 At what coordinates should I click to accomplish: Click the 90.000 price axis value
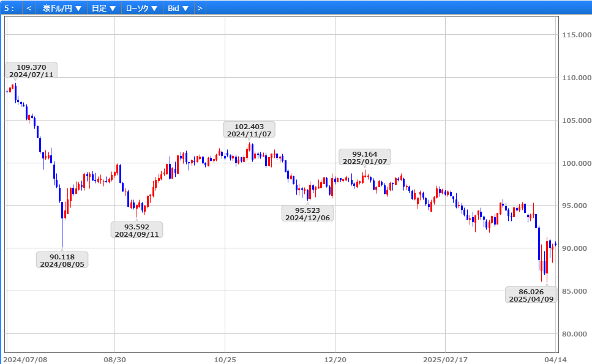pos(574,248)
